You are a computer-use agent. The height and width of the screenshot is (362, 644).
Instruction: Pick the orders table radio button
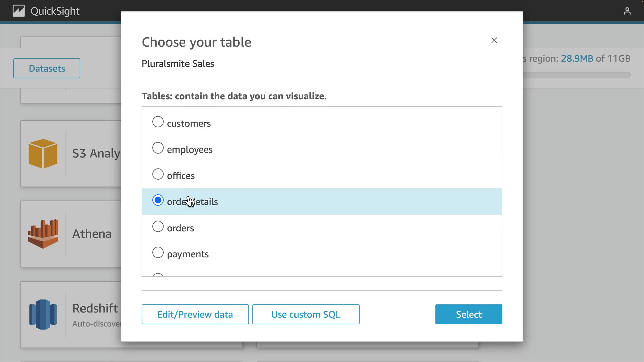[x=158, y=227]
